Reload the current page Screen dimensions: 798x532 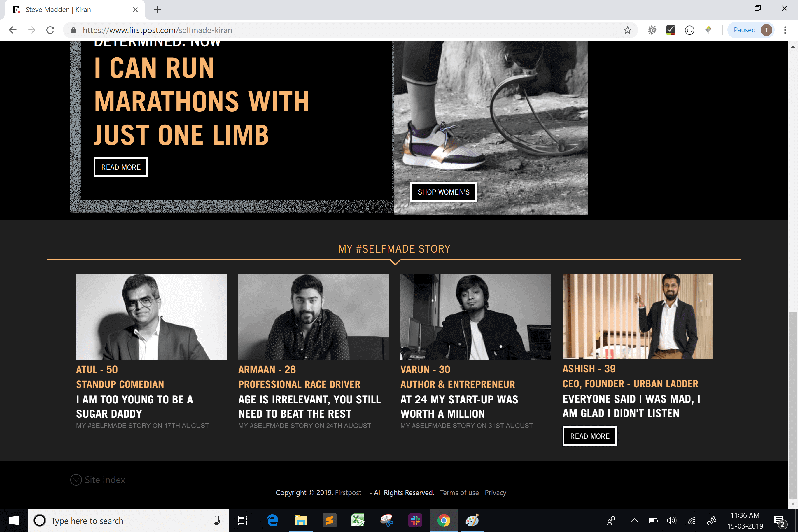(50, 30)
